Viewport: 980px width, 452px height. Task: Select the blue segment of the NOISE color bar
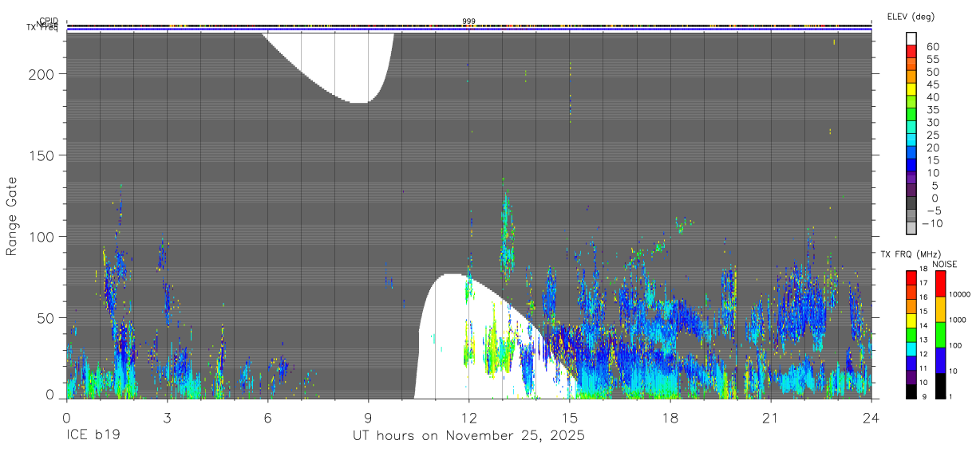[939, 360]
